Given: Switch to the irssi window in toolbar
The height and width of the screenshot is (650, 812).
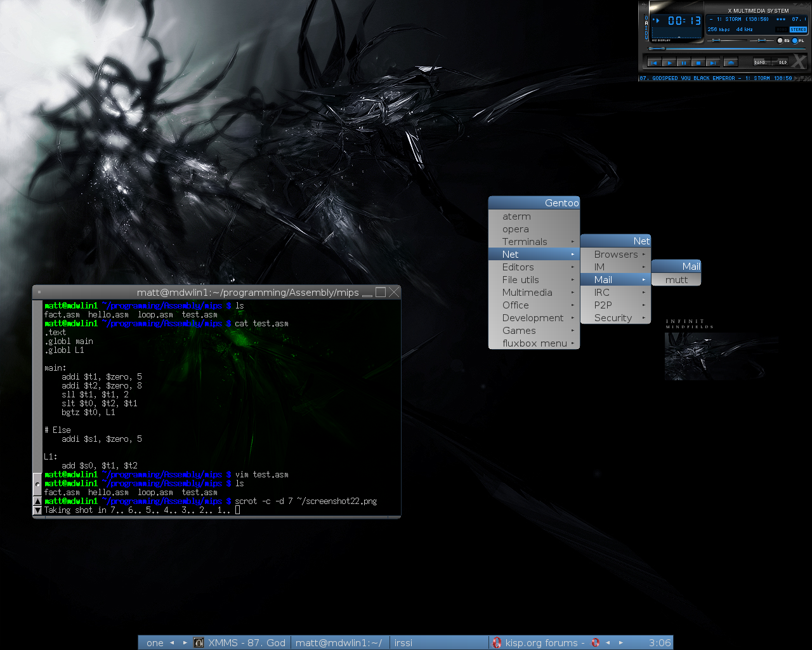Looking at the screenshot, I should click(403, 642).
